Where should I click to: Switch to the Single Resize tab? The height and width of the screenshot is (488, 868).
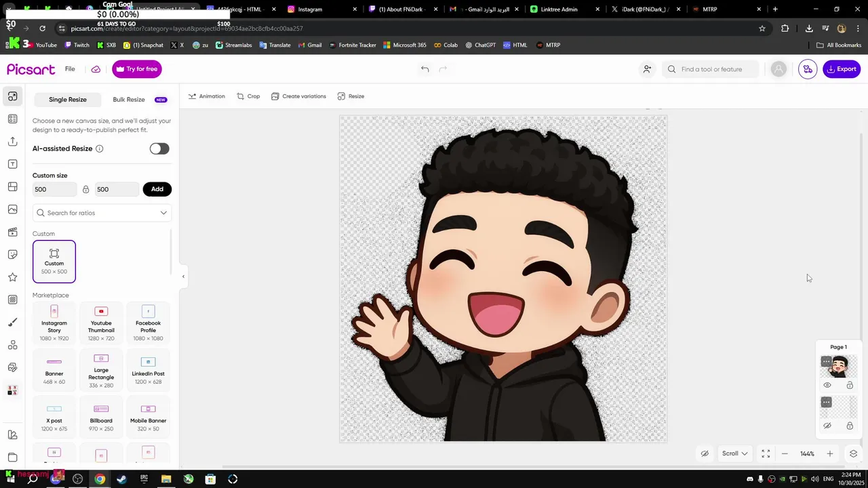point(68,100)
